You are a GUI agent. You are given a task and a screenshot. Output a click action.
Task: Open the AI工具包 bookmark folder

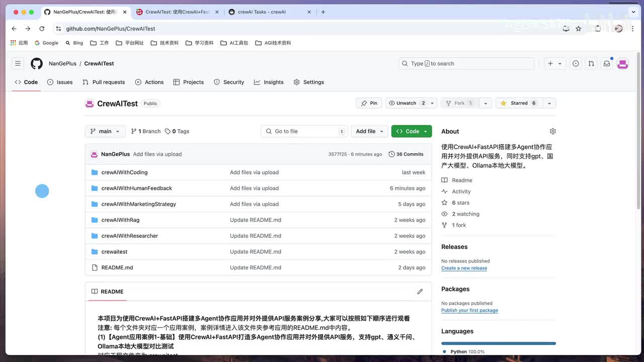(234, 43)
